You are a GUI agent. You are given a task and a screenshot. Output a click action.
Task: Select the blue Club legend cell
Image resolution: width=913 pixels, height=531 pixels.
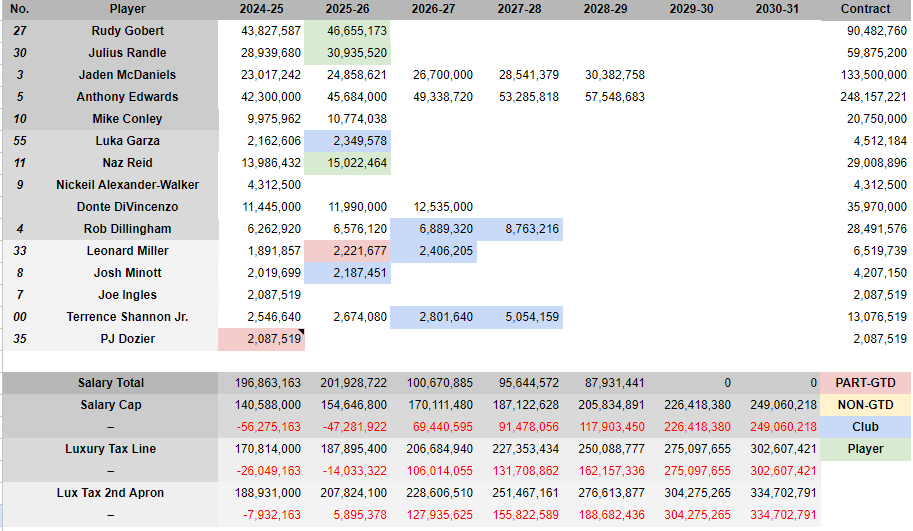(x=865, y=427)
